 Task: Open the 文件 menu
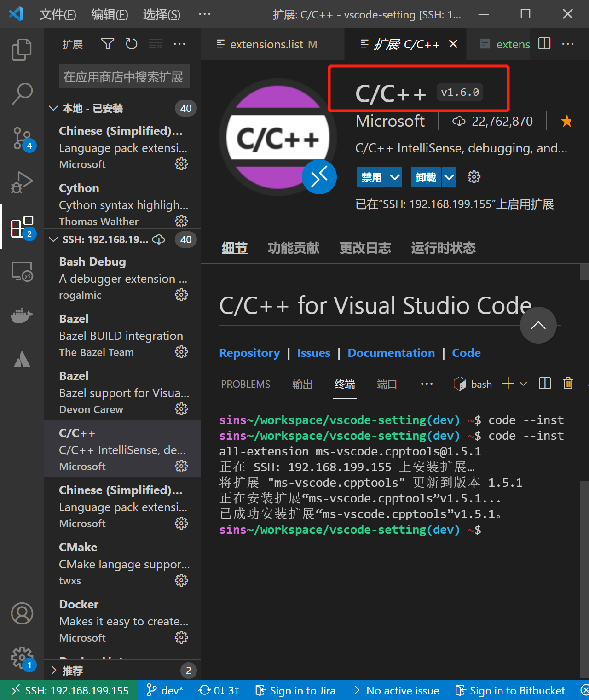(58, 14)
